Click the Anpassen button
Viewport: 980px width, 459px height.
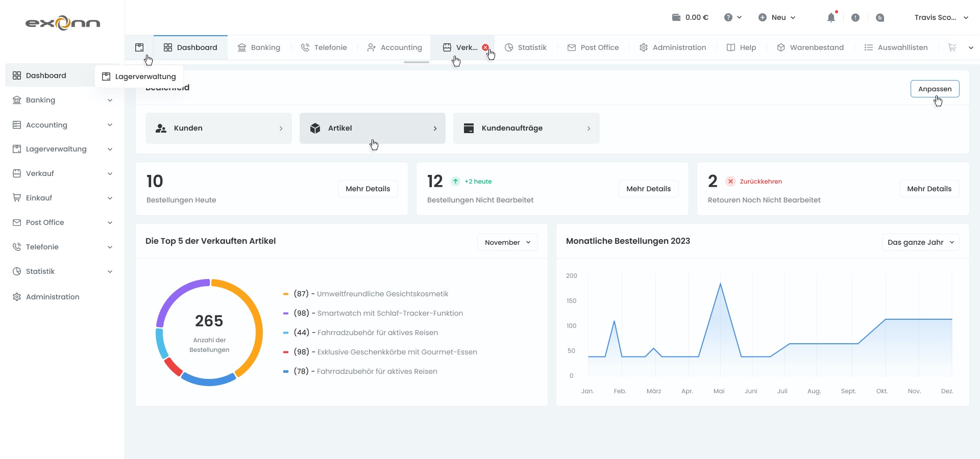click(x=935, y=89)
